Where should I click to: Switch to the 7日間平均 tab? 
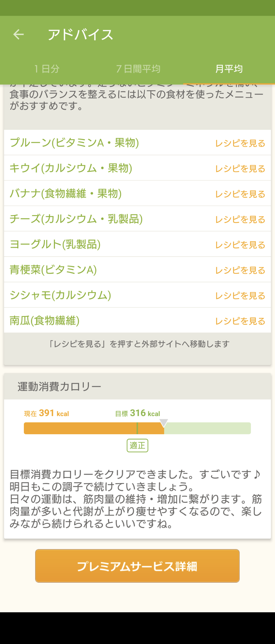[x=138, y=69]
